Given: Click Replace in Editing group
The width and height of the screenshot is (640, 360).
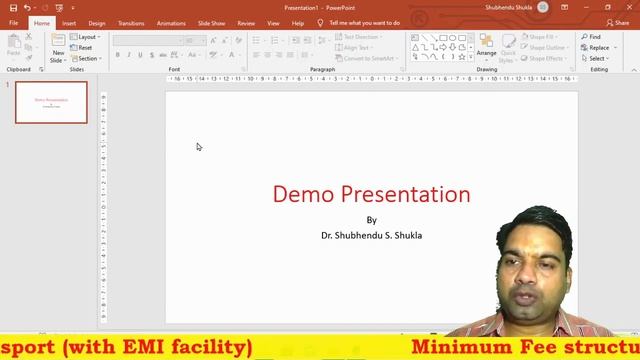Looking at the screenshot, I should 599,48.
